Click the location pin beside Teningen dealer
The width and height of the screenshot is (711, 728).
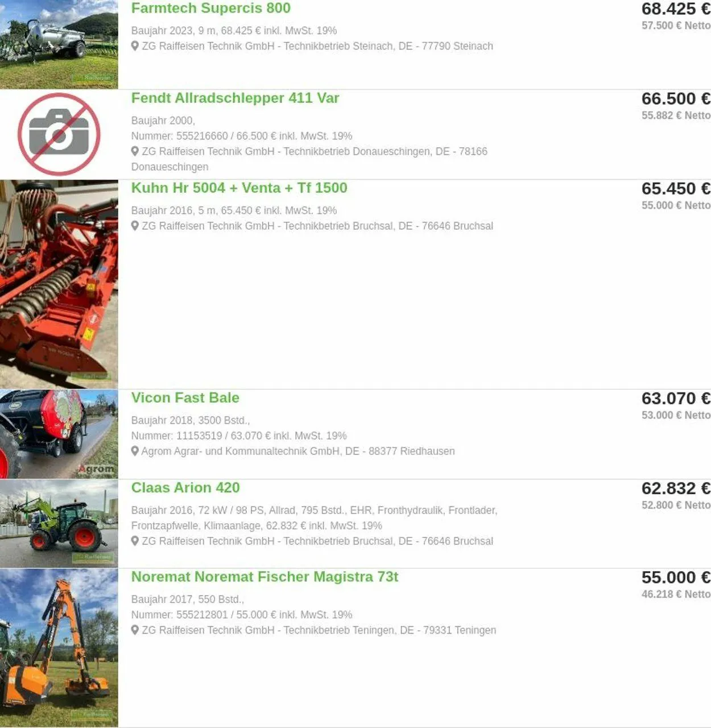point(135,630)
